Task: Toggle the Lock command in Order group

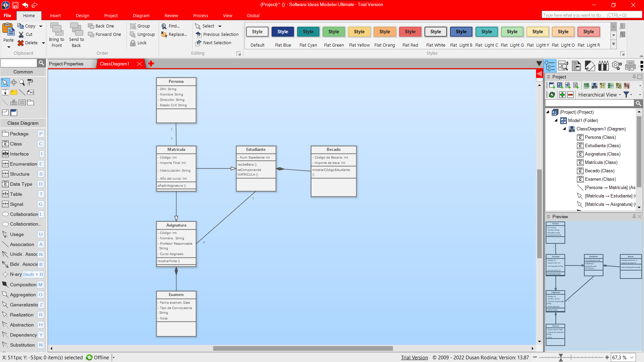Action: (x=138, y=43)
